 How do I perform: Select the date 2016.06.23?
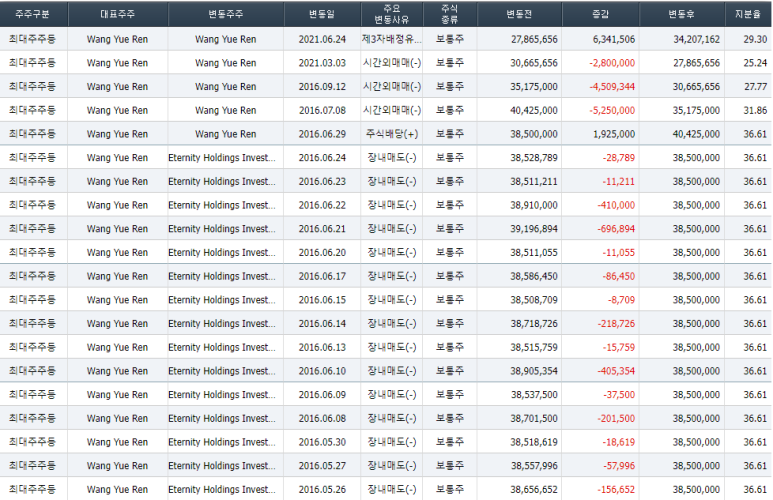click(322, 181)
